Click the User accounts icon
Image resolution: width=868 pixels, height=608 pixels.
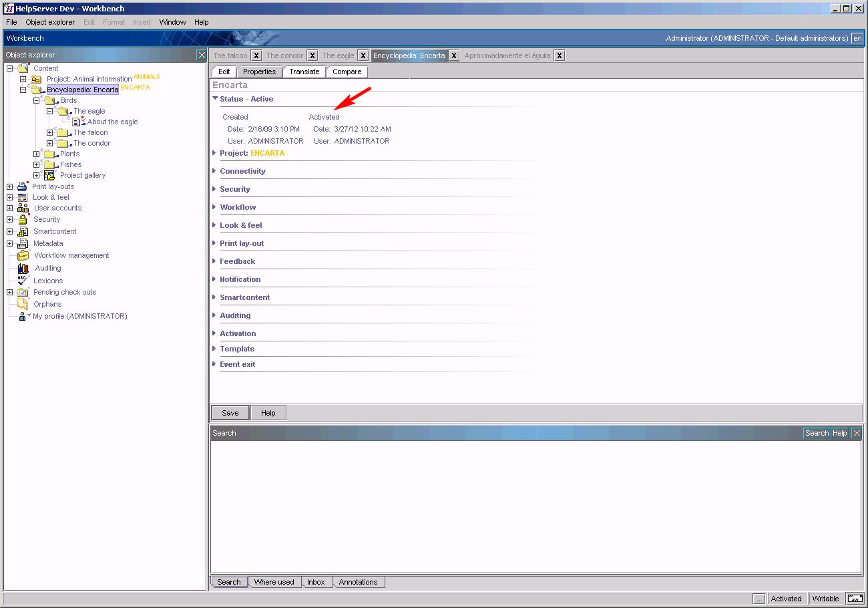(x=23, y=208)
